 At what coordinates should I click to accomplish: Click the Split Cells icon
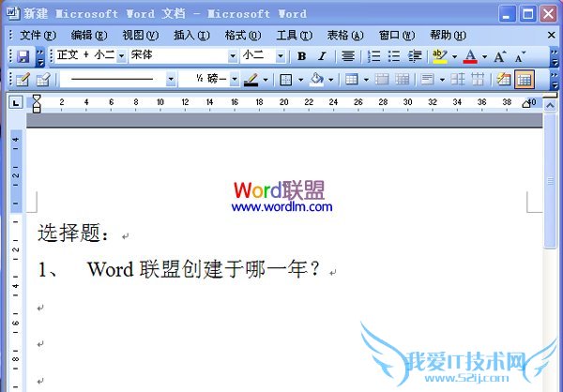(403, 80)
